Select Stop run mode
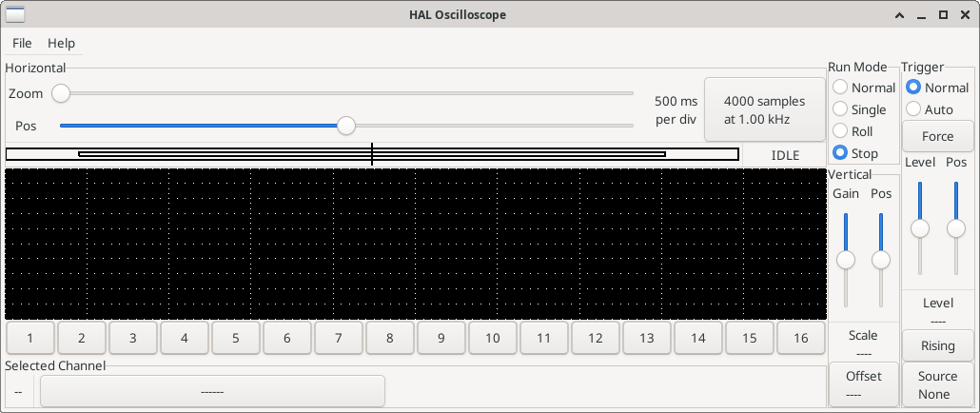This screenshot has height=413, width=980. point(841,153)
